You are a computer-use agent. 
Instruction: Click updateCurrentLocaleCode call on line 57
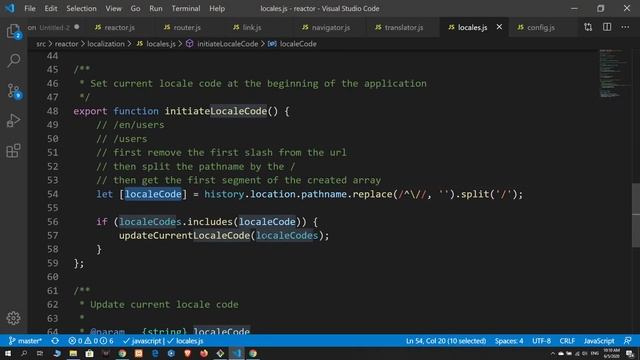coord(184,236)
